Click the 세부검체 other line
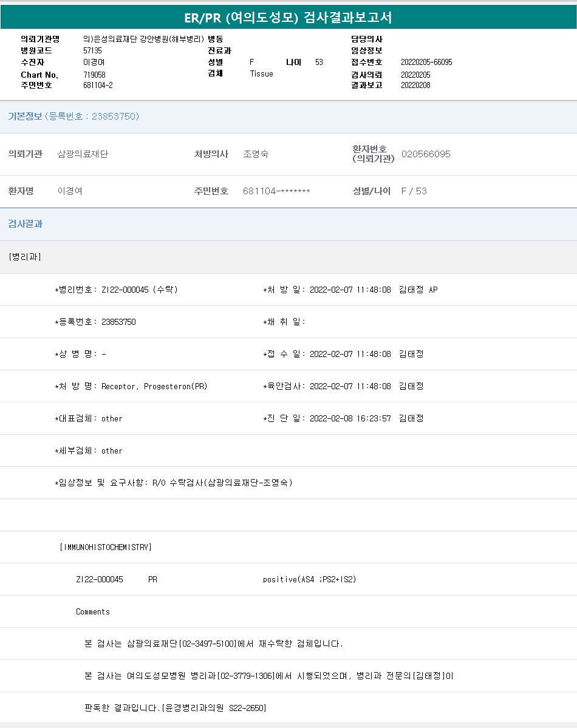The width and height of the screenshot is (577, 728). [x=88, y=451]
